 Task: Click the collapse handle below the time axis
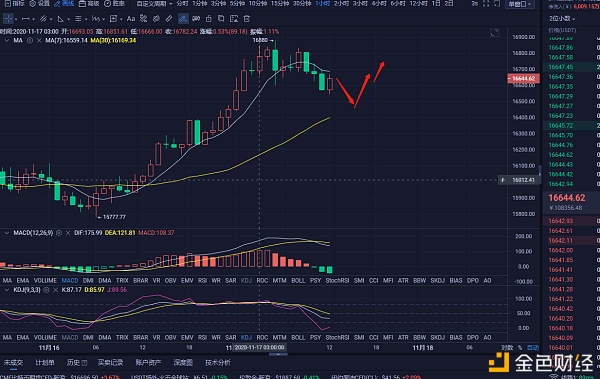(278, 354)
